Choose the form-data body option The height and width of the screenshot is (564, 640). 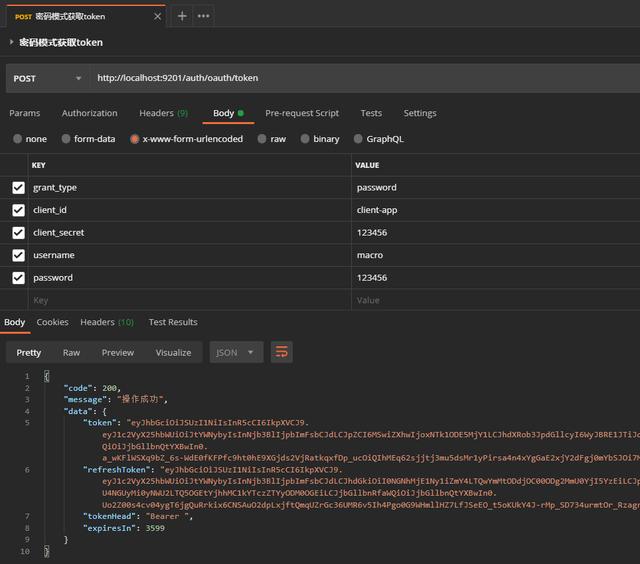66,139
